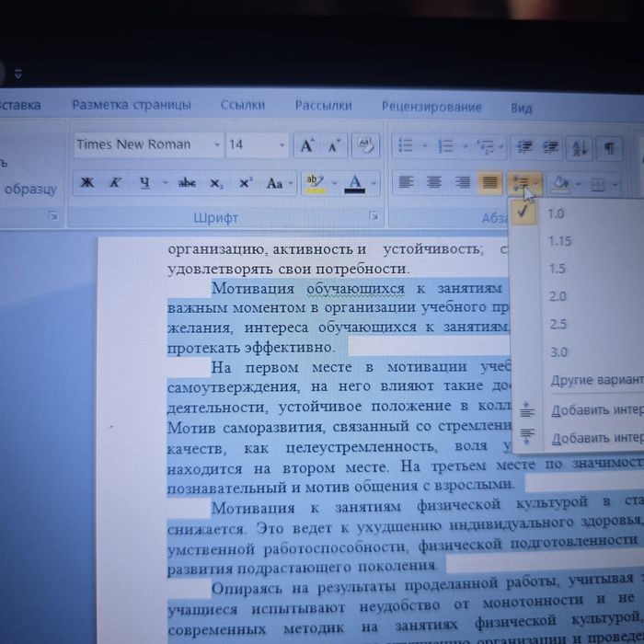The image size is (644, 644).
Task: Customize Quick Access Toolbar arrow
Action: coord(17,75)
